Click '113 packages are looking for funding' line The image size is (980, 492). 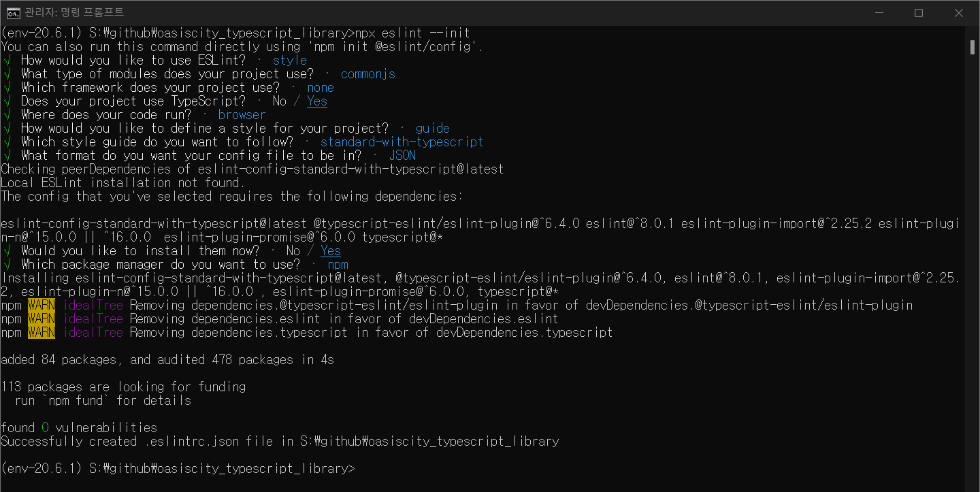123,387
